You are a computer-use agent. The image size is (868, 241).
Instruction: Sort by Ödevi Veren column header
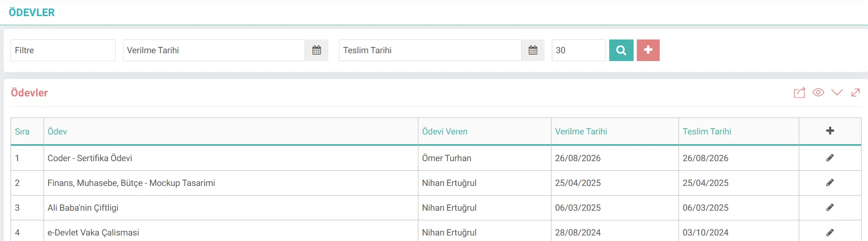445,131
